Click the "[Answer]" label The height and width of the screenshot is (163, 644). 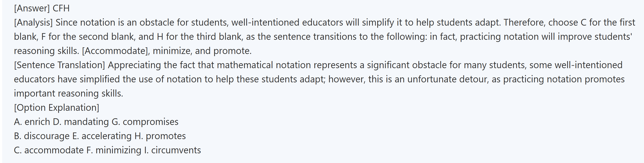32,8
